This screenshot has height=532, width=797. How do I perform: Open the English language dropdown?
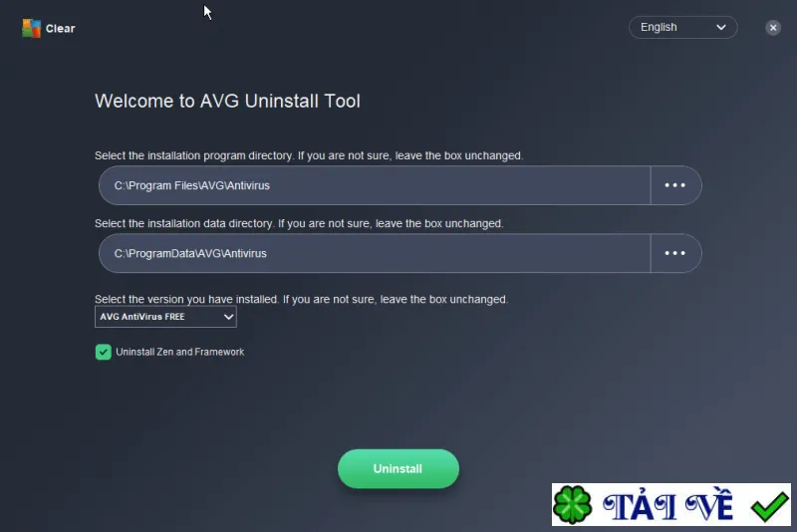(682, 28)
